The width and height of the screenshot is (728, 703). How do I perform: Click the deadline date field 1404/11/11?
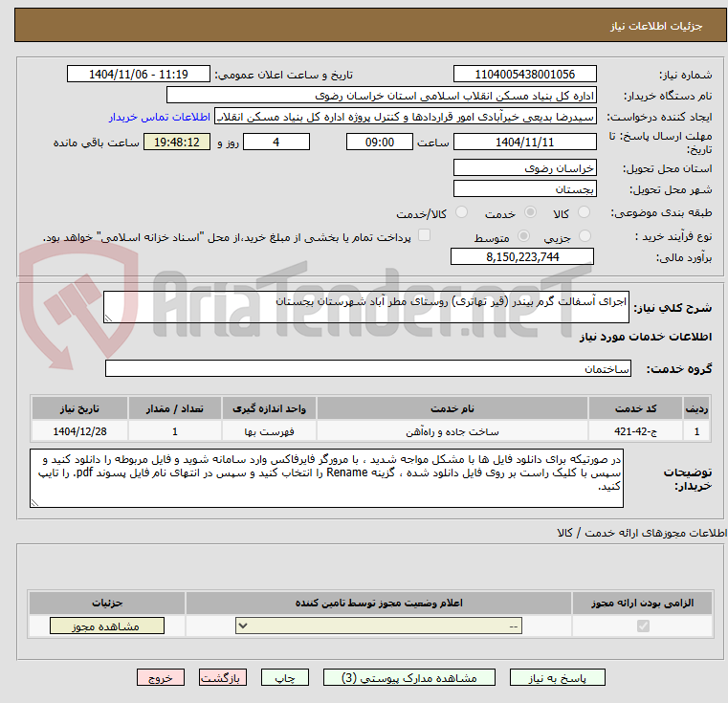click(x=524, y=142)
